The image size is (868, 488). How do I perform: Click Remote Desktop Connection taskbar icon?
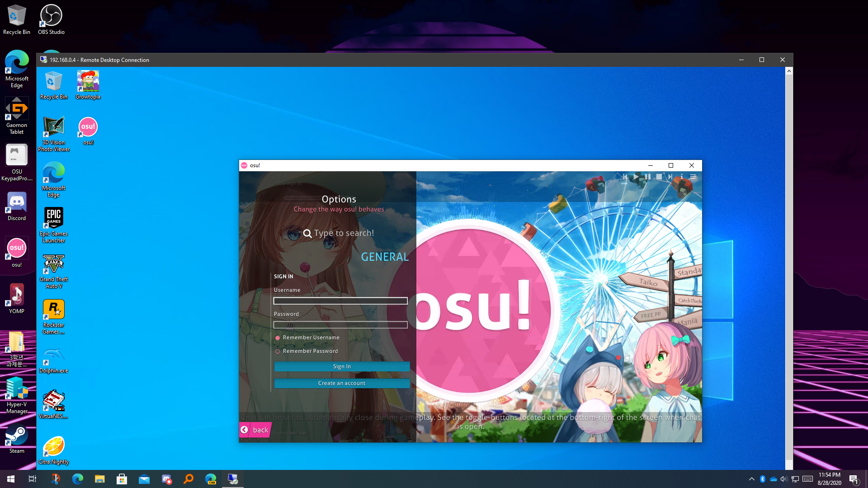233,479
